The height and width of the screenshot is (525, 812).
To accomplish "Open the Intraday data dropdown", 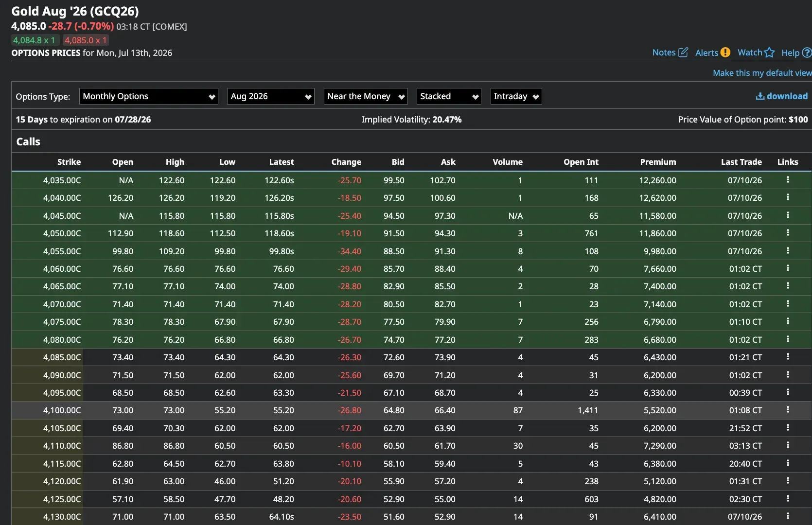I will 516,96.
